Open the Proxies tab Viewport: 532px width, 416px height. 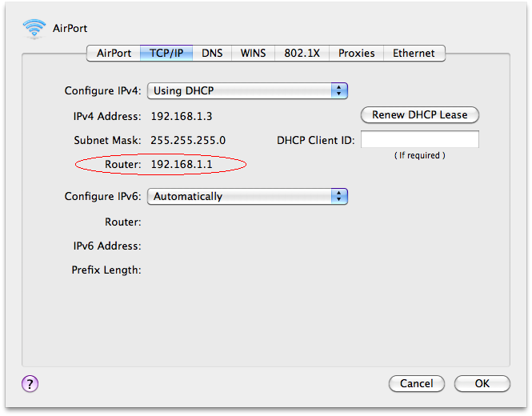coord(356,54)
